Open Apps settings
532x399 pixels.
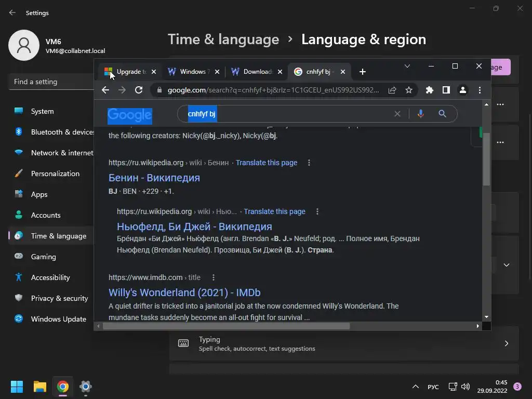tap(51, 194)
